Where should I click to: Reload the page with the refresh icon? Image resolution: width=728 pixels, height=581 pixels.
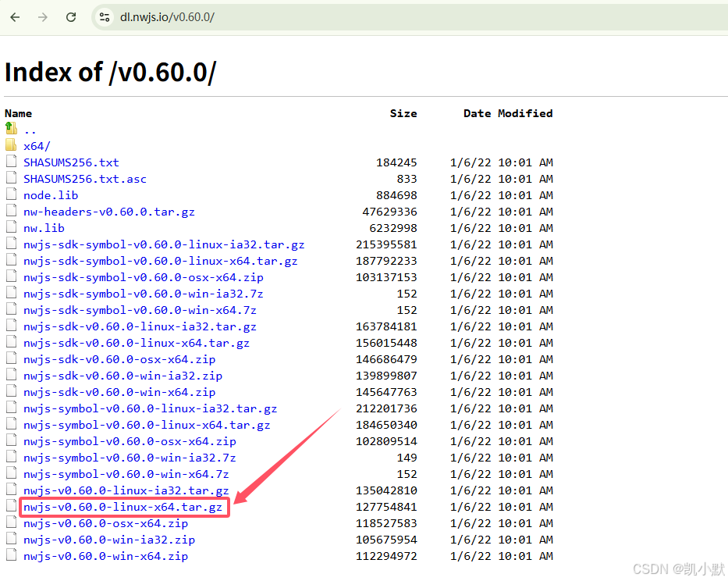click(x=71, y=17)
